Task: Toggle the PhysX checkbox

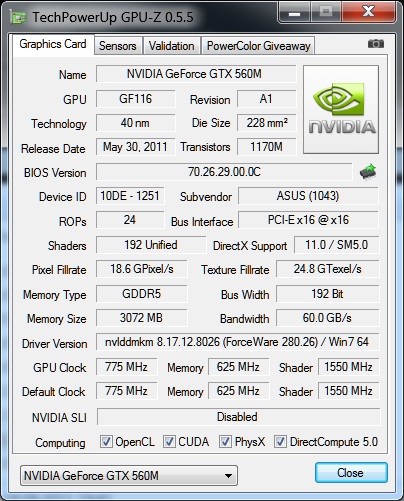Action: [x=225, y=442]
